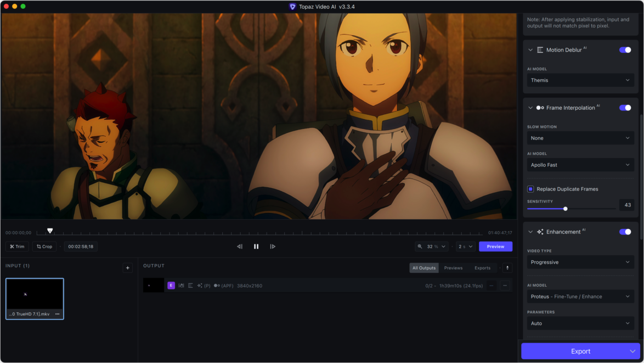
Task: Open the first ellipsis menu in output row
Action: [x=491, y=286]
